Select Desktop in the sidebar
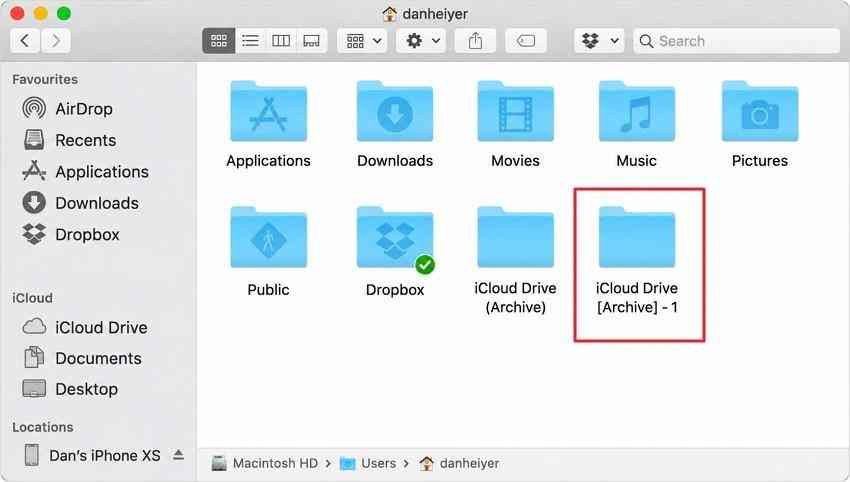The width and height of the screenshot is (850, 482). (70, 389)
